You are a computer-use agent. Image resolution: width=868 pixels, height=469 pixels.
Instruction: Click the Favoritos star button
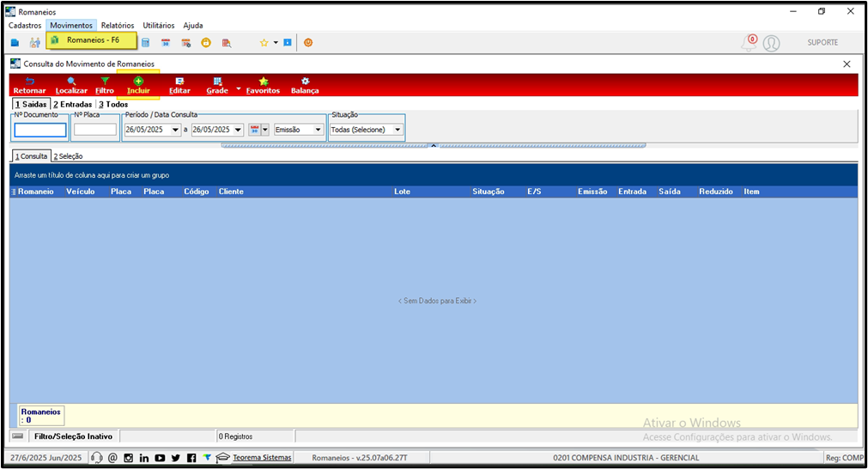[x=263, y=86]
